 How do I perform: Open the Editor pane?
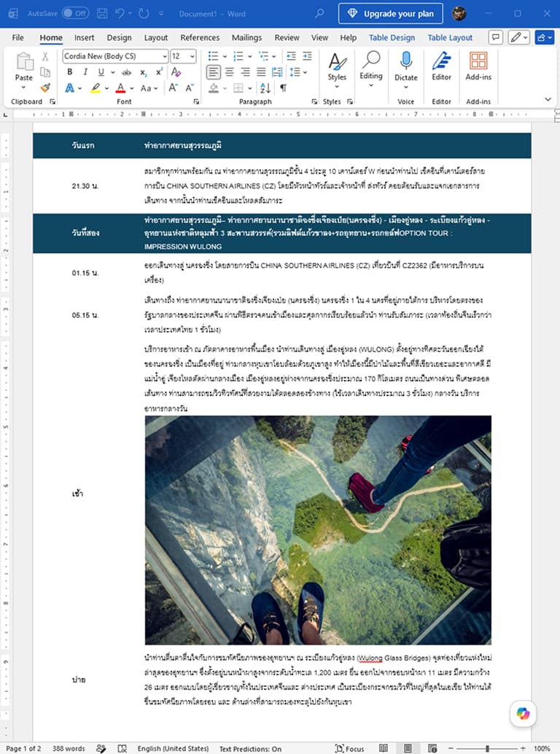point(441,67)
